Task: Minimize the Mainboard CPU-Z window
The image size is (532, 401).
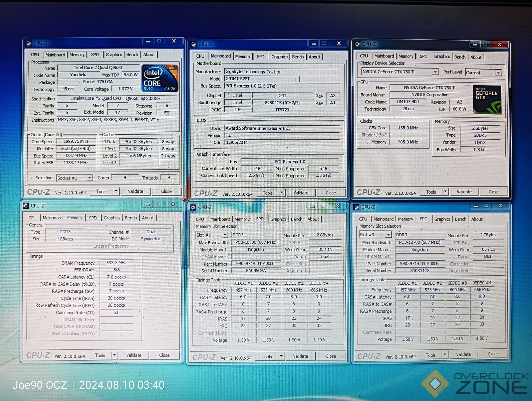Action: (x=313, y=44)
